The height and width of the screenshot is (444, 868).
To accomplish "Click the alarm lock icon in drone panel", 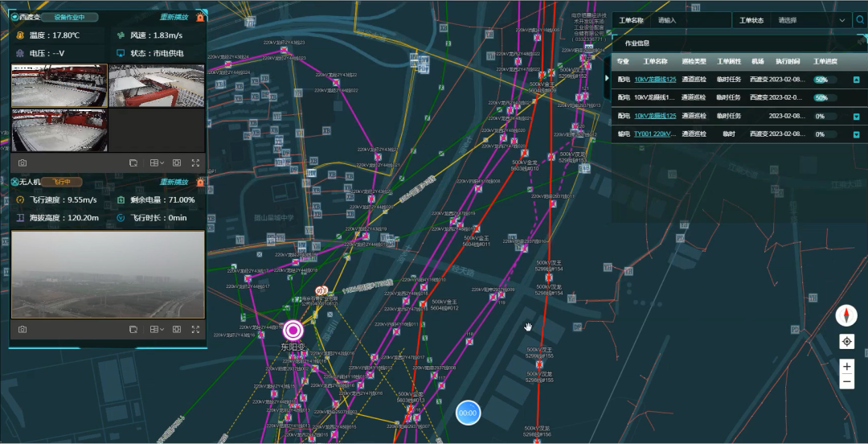I will (200, 183).
